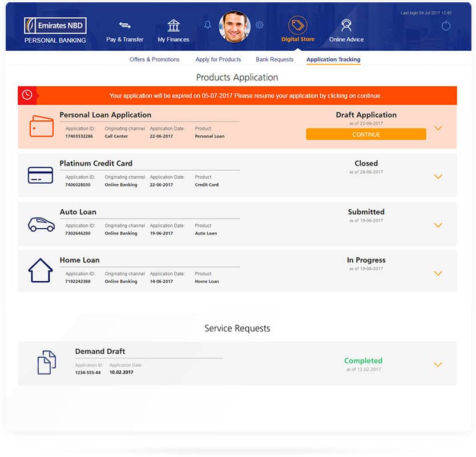The height and width of the screenshot is (457, 476).
Task: Click the Last login timestamp text
Action: 426,13
